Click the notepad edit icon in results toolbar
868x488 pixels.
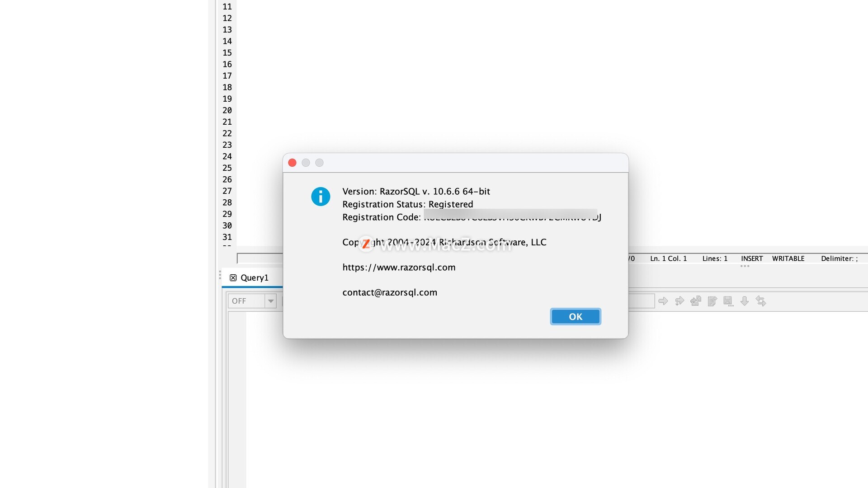click(x=712, y=301)
